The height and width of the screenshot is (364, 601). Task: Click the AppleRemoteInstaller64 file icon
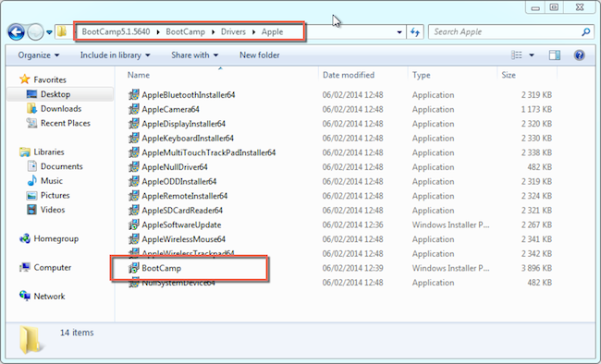(133, 196)
